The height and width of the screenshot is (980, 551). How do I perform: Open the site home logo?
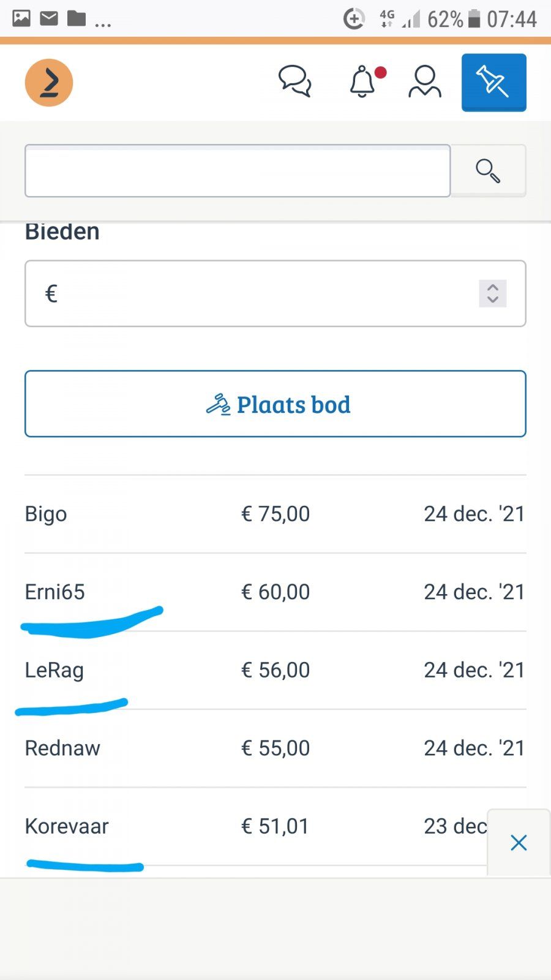49,83
